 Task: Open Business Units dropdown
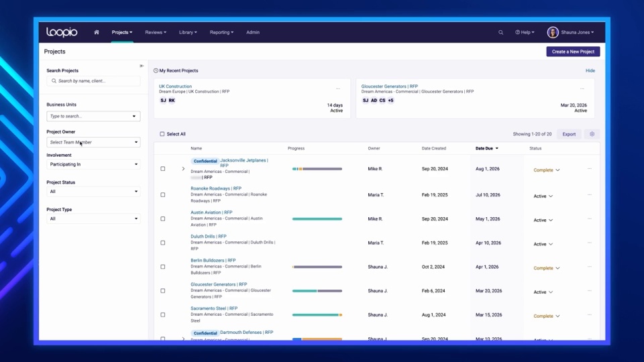pos(93,116)
